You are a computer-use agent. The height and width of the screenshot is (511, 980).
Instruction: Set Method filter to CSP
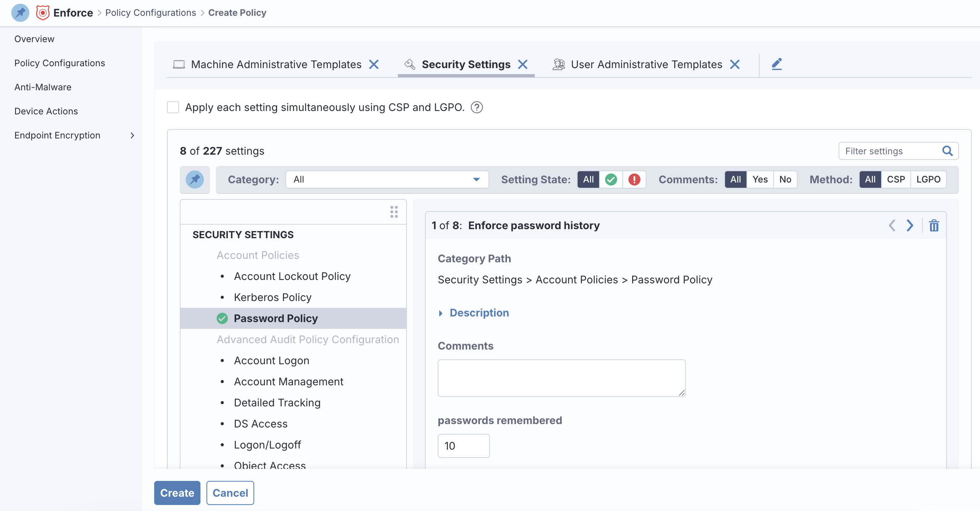point(895,179)
